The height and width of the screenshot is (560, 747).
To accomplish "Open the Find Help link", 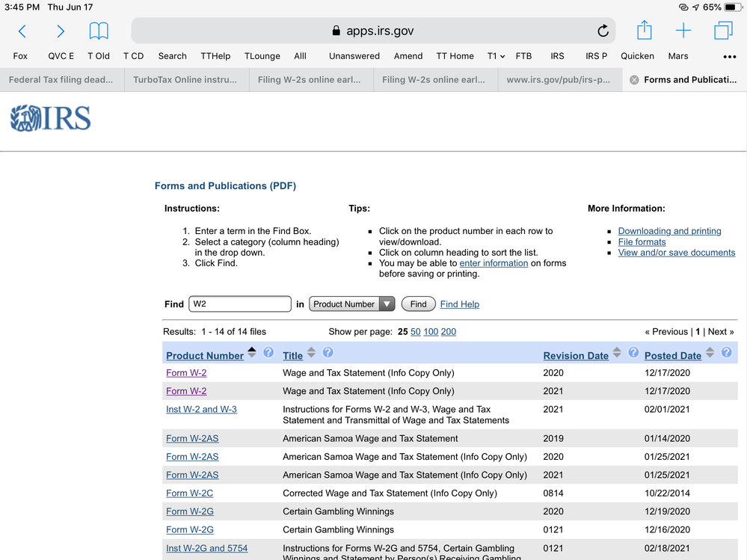I will pyautogui.click(x=460, y=304).
